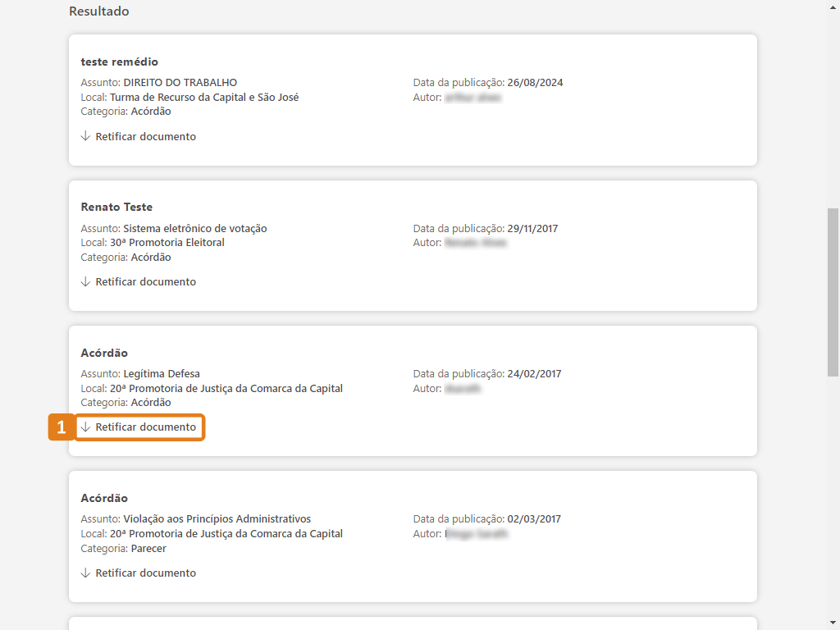Open Retificar documento for teste remédio

[145, 136]
